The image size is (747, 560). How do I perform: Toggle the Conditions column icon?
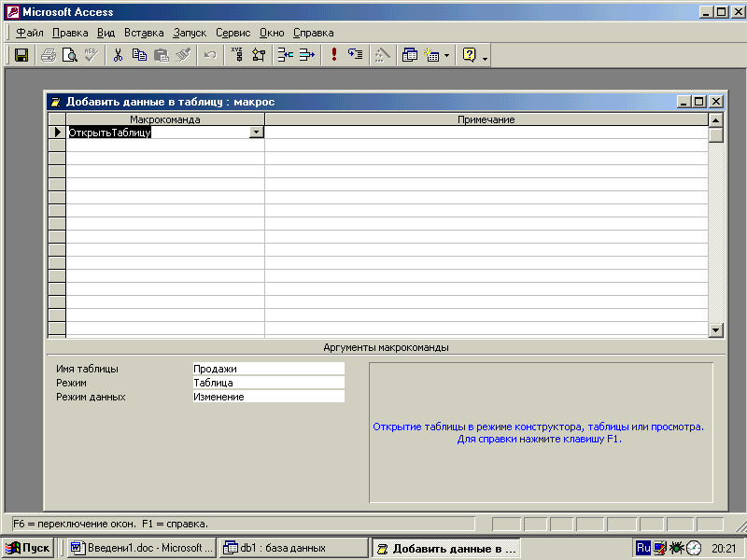click(x=259, y=55)
